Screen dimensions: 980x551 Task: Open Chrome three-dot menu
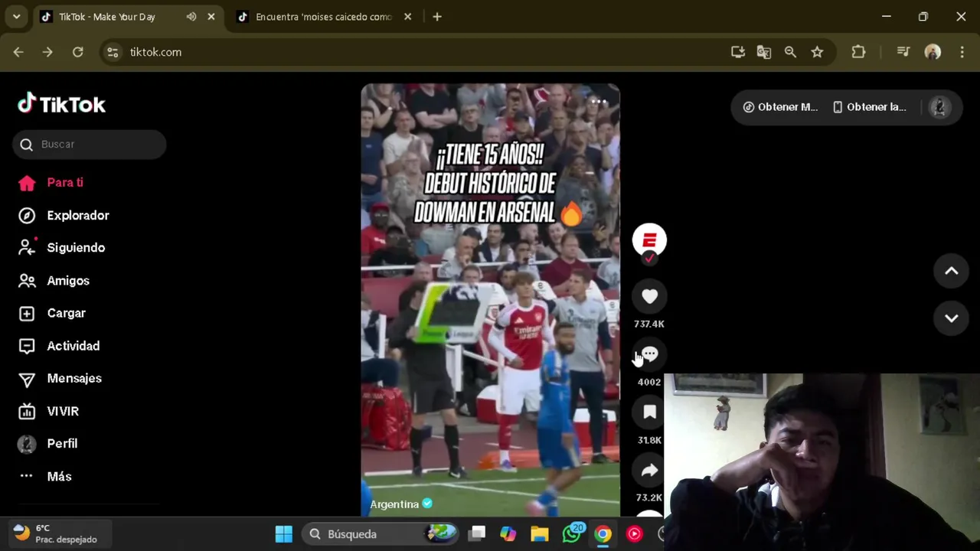coord(962,52)
